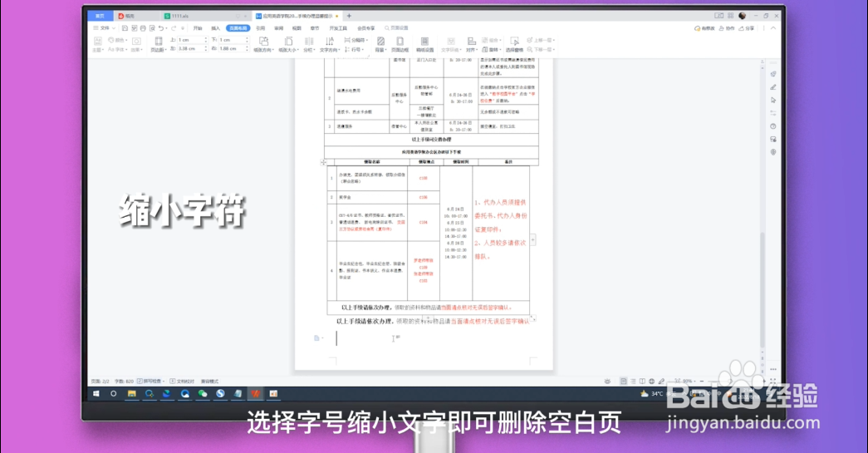Click the 协作 (Collaborate) button

click(727, 28)
